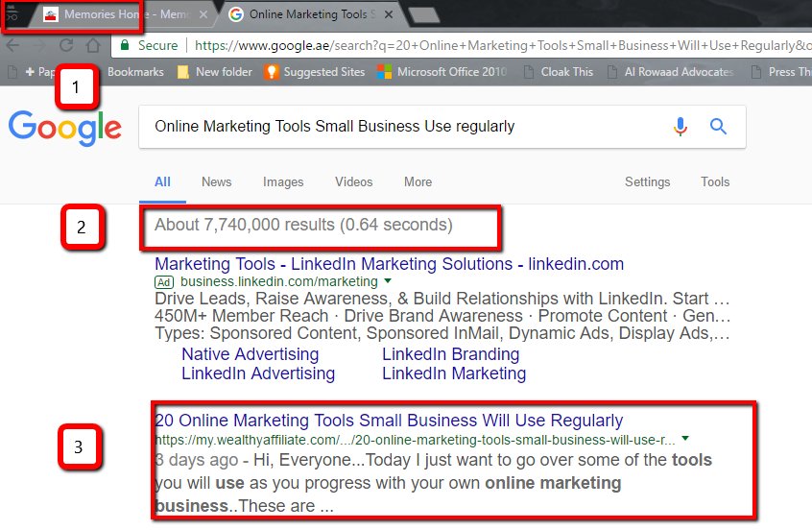The image size is (812, 530).
Task: Open the LinkedIn Advertising sitelink
Action: (x=258, y=373)
